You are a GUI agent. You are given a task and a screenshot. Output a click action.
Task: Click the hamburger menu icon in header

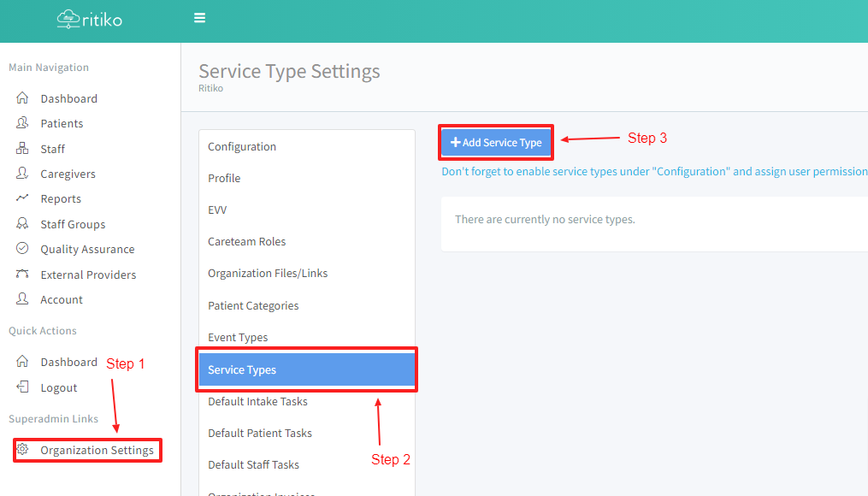pos(199,18)
